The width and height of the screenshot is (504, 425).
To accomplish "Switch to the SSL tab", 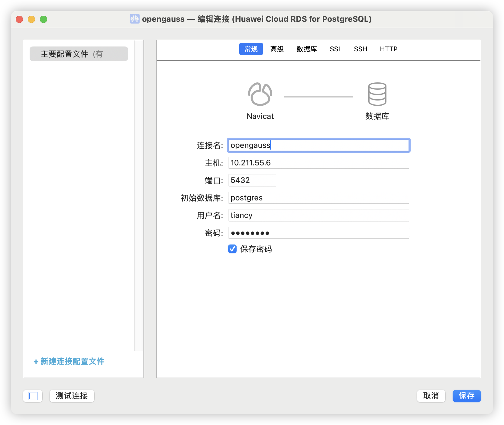I will tap(336, 49).
